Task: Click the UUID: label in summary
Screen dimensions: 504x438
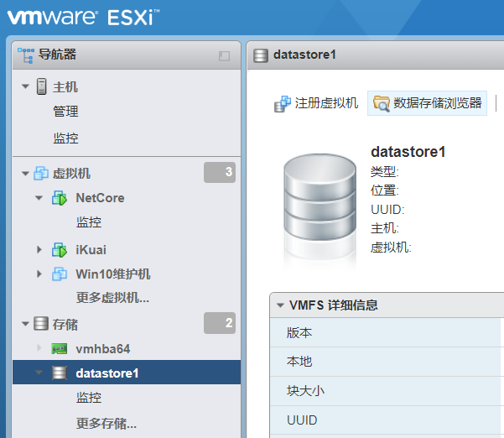Action: coord(387,210)
